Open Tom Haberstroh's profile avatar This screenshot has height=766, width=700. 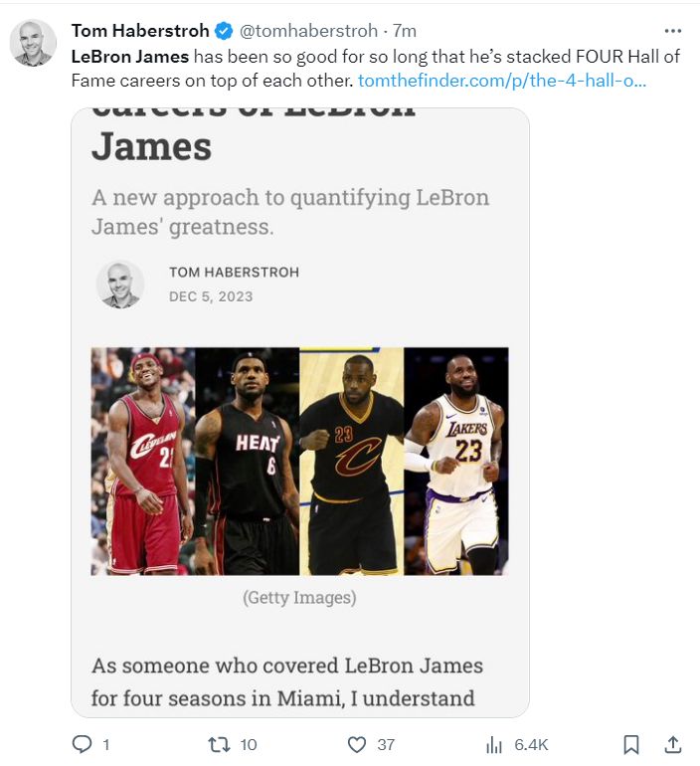coord(33,43)
